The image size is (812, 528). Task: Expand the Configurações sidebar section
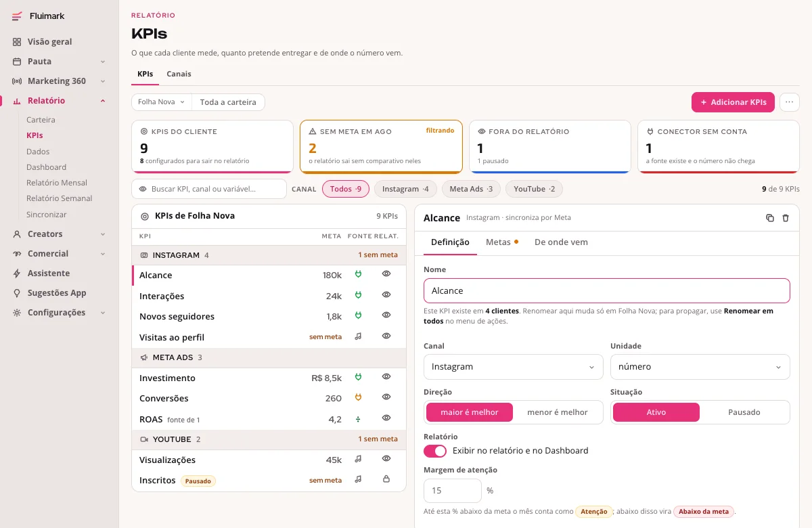click(103, 313)
